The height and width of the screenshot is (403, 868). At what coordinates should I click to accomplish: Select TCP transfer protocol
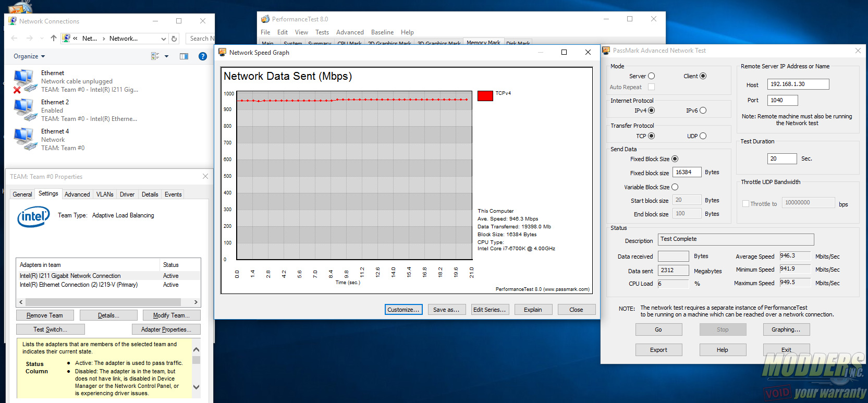coord(651,136)
